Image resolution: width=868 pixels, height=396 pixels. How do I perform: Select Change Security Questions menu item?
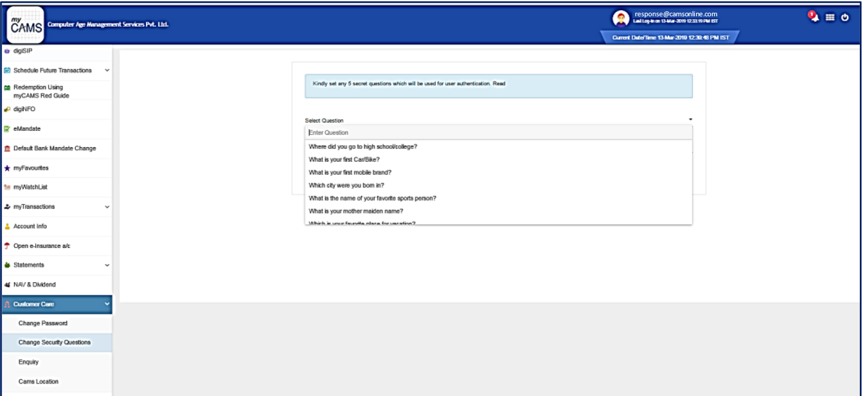click(54, 342)
